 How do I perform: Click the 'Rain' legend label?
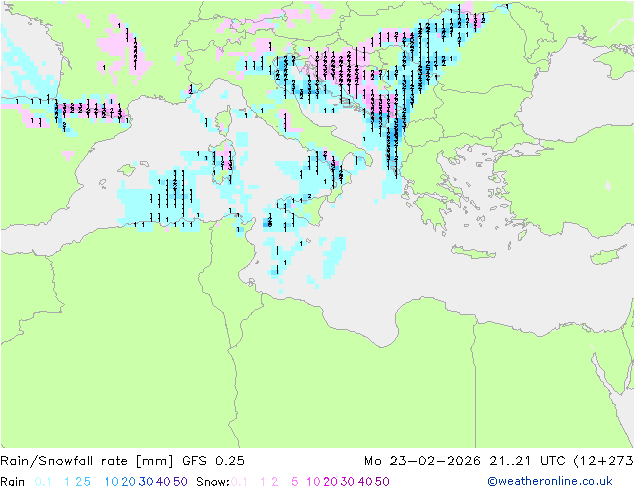tap(13, 482)
